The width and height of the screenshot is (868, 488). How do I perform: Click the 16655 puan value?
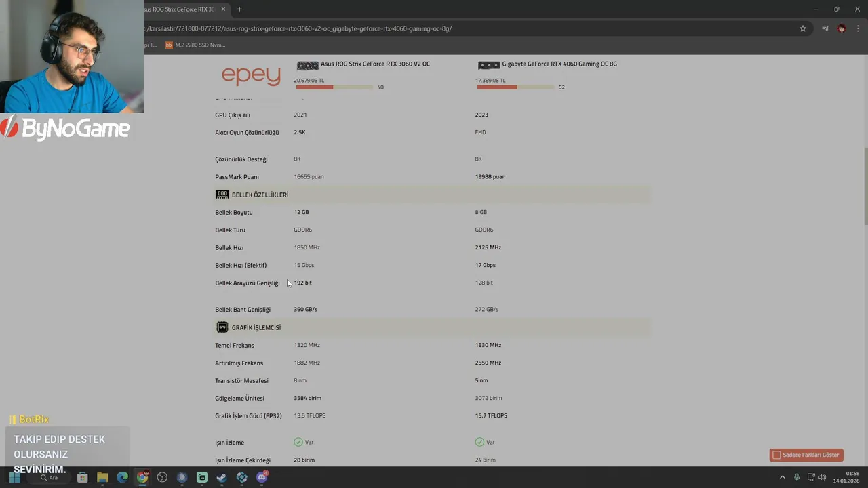click(x=309, y=176)
